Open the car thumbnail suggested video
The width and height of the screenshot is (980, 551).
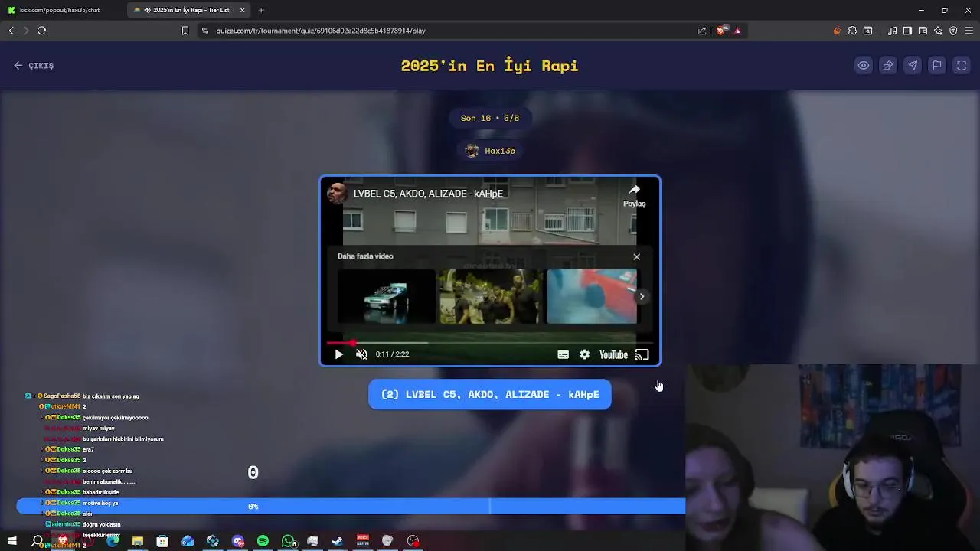pos(387,296)
